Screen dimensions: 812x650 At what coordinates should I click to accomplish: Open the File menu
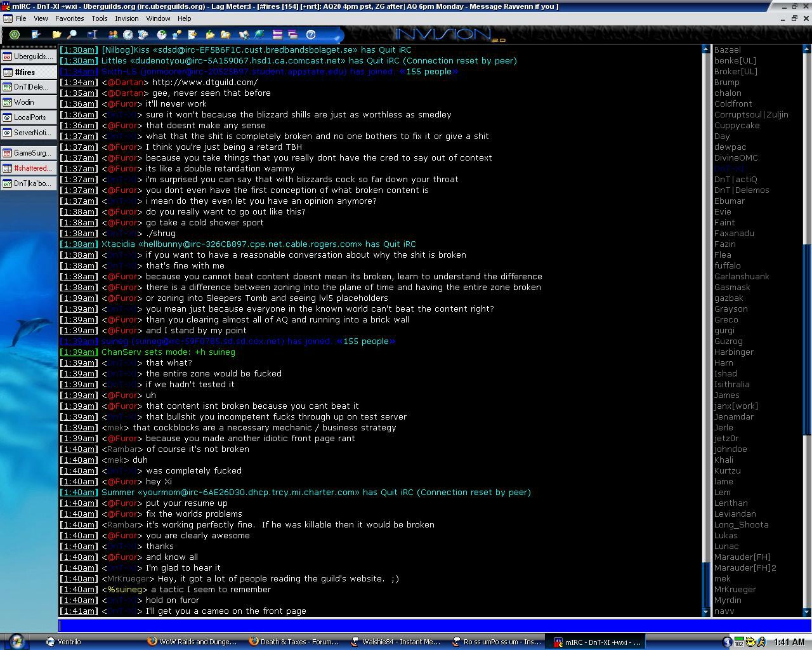click(21, 18)
